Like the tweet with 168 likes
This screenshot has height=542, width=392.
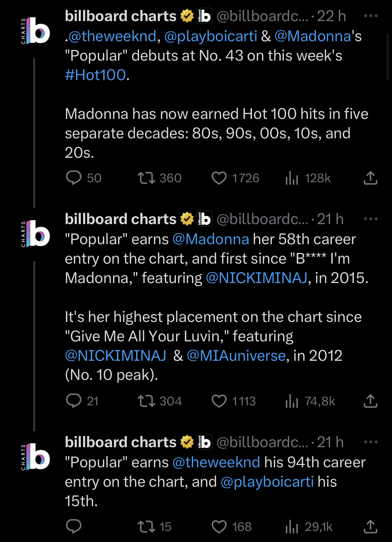click(219, 527)
